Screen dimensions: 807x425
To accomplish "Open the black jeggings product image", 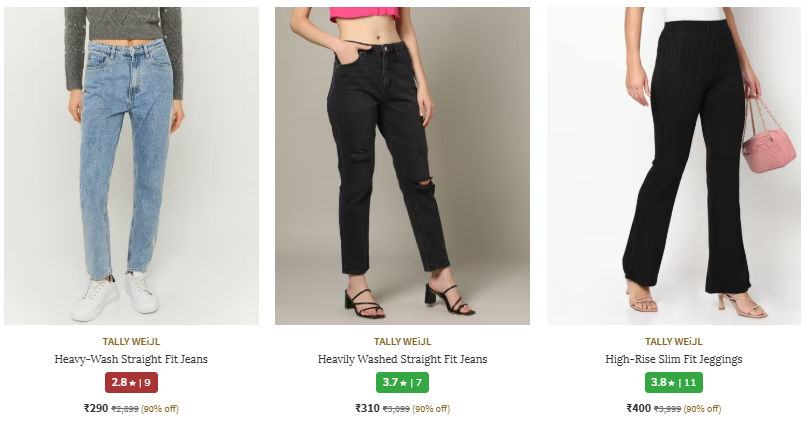I will click(673, 165).
